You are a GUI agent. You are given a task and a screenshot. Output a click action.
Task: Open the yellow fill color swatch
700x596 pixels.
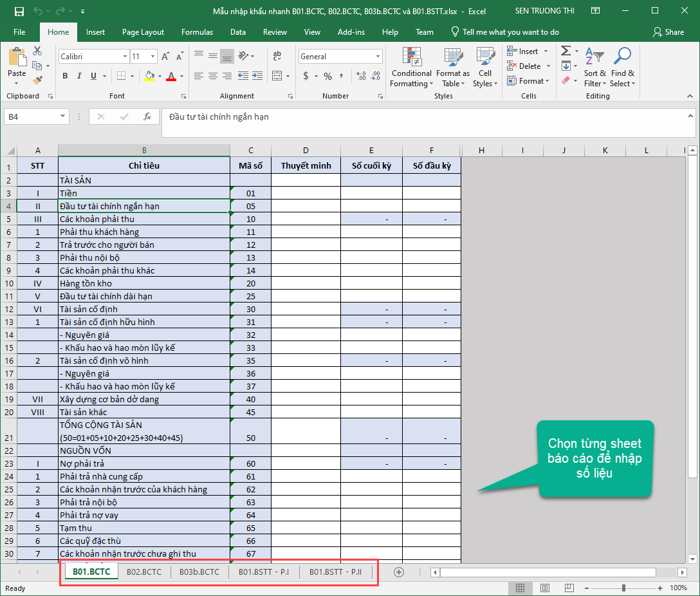coord(149,76)
